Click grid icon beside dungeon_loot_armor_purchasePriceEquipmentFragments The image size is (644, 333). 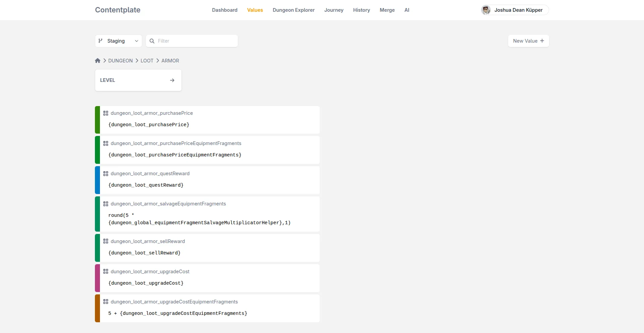106,143
